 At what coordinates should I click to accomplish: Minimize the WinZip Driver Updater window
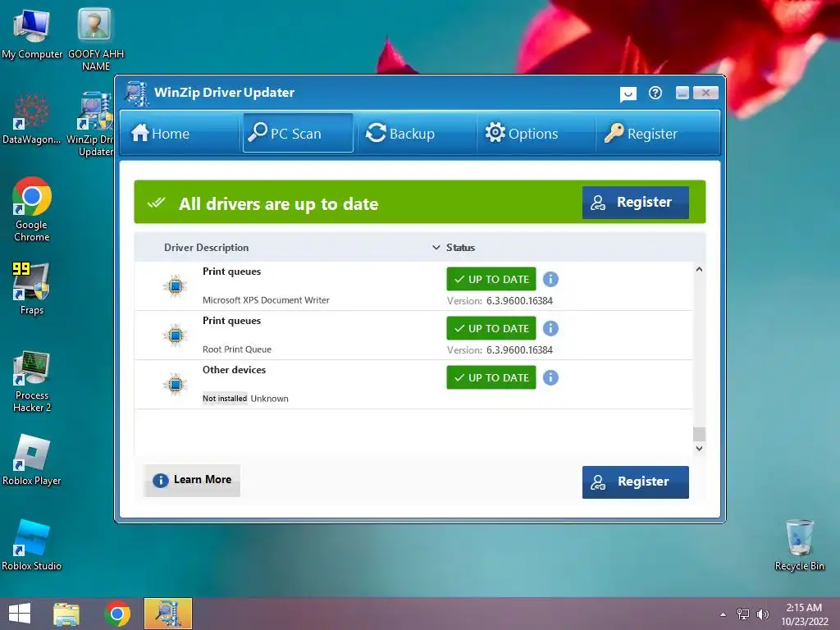(x=682, y=93)
